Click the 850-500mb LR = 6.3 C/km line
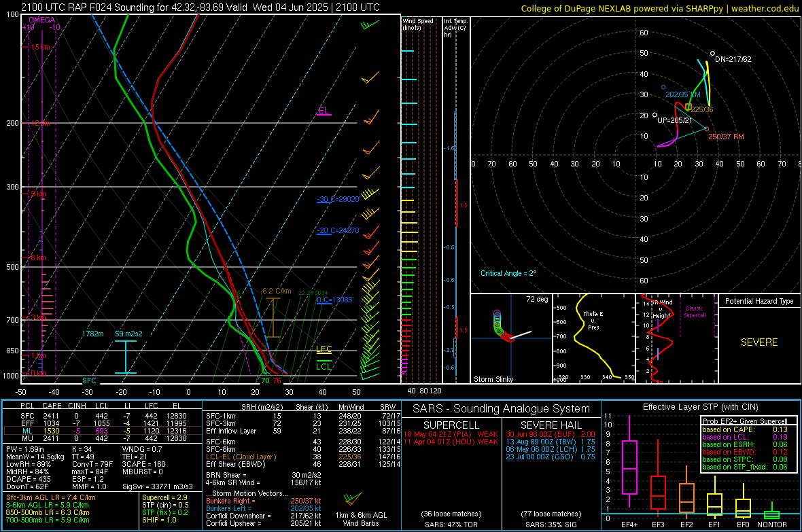 [x=48, y=512]
